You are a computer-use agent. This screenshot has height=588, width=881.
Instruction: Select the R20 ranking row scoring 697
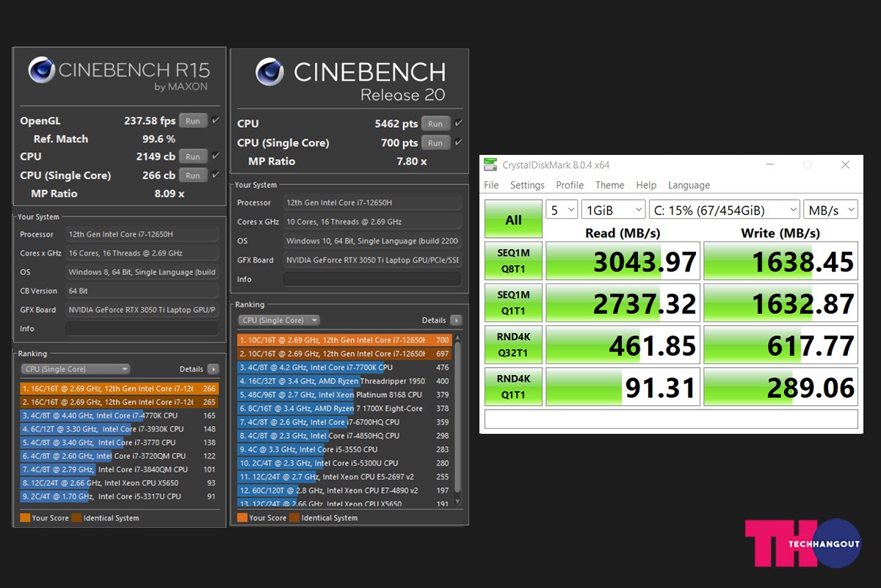[x=344, y=354]
